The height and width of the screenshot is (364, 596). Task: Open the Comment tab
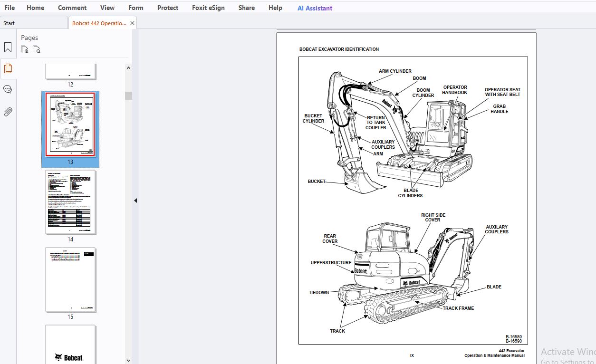click(72, 8)
